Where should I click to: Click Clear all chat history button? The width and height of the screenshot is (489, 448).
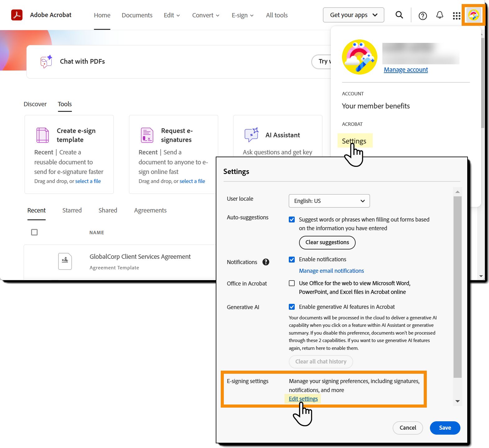(321, 362)
